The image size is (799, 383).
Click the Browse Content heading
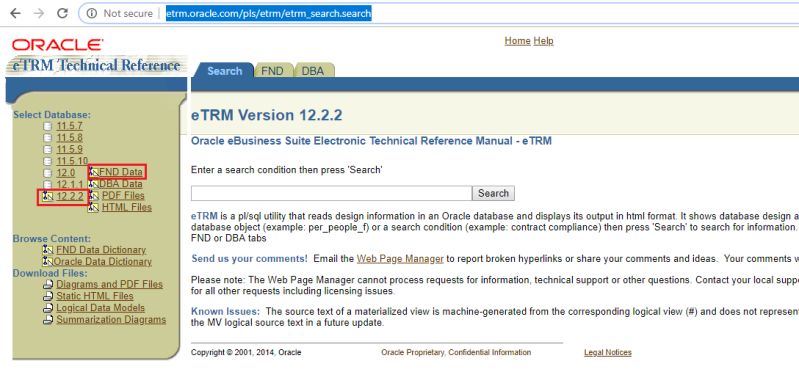click(51, 238)
